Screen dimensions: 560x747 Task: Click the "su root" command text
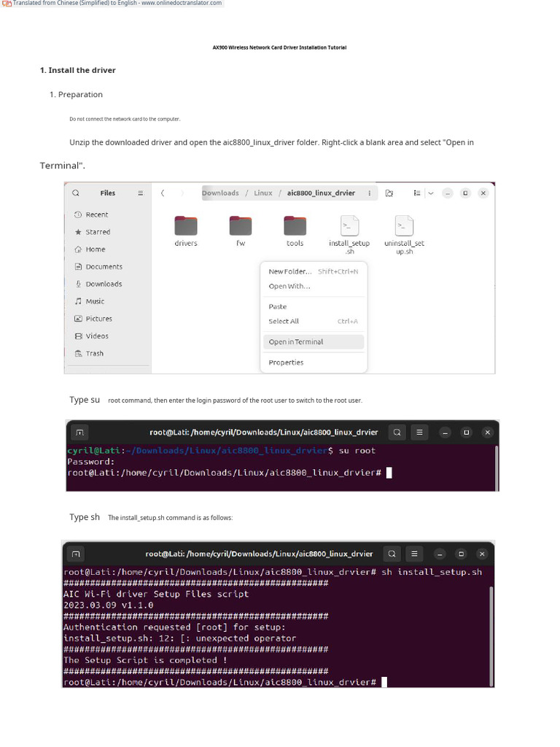coord(357,451)
